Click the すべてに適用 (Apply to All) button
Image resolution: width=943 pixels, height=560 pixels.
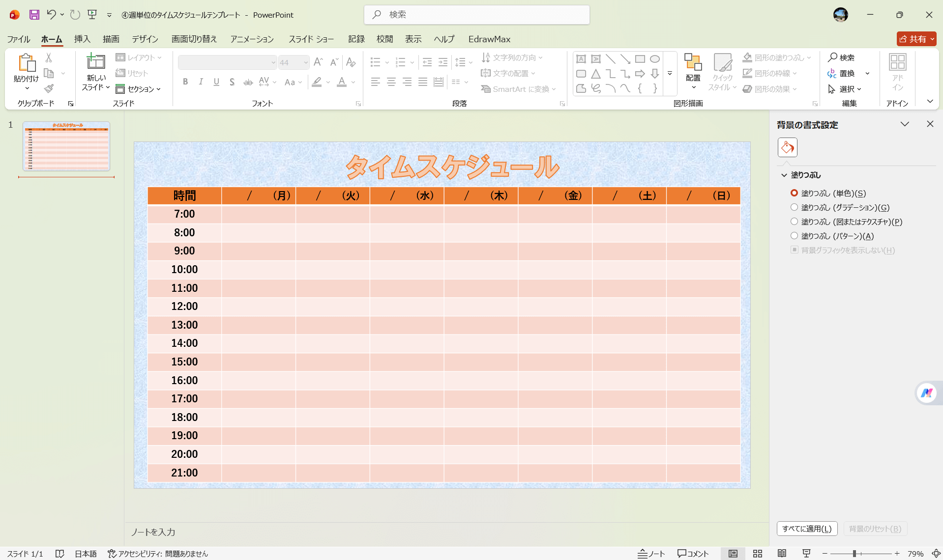806,529
